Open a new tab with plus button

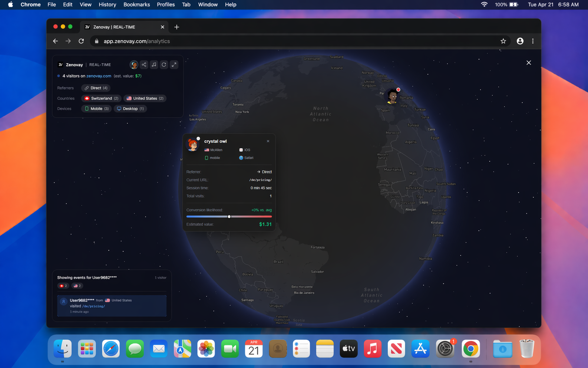point(177,27)
